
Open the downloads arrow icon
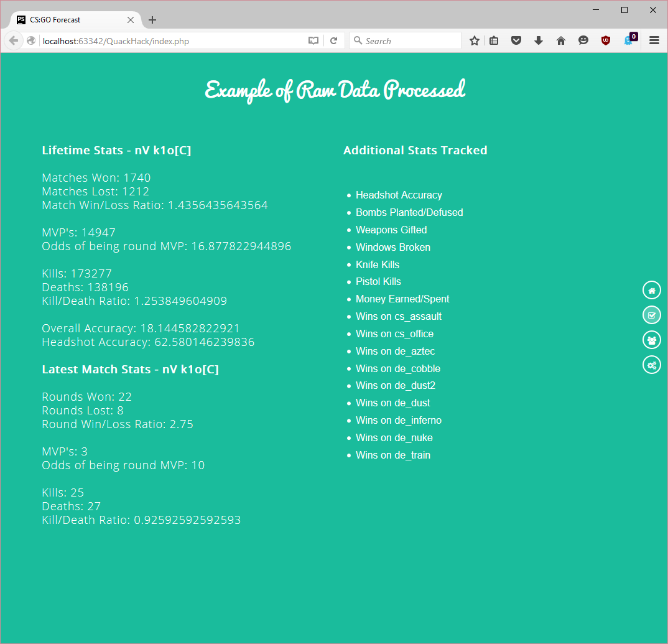[539, 41]
